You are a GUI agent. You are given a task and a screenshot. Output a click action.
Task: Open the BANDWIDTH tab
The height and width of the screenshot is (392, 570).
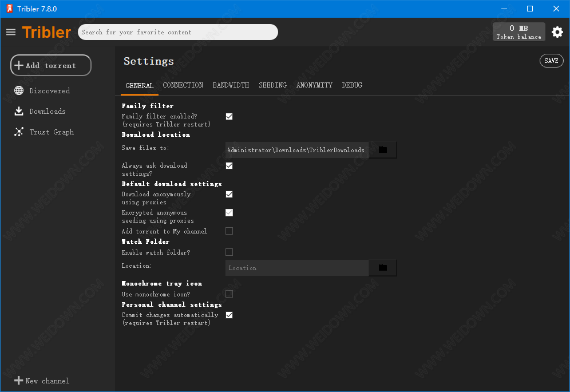tap(231, 85)
